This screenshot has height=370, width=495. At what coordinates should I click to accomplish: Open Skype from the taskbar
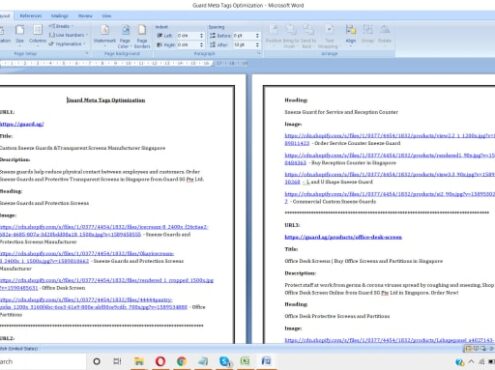click(x=225, y=361)
